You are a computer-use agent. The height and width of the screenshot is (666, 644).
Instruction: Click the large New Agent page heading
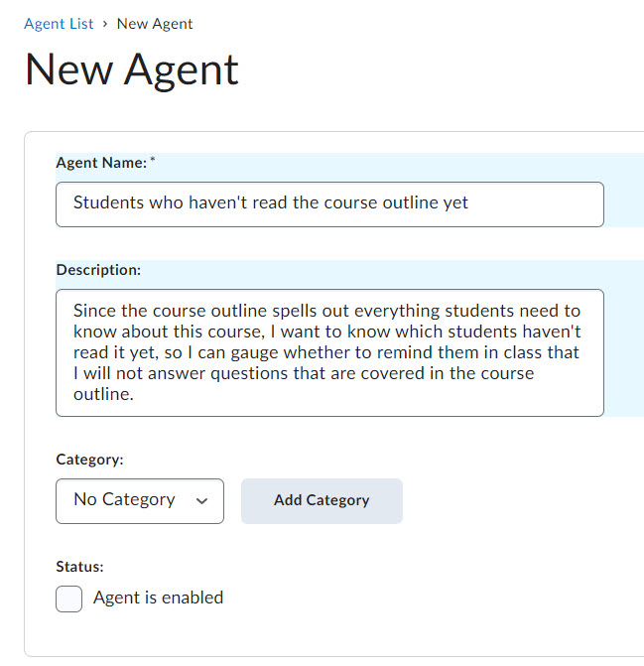click(131, 70)
